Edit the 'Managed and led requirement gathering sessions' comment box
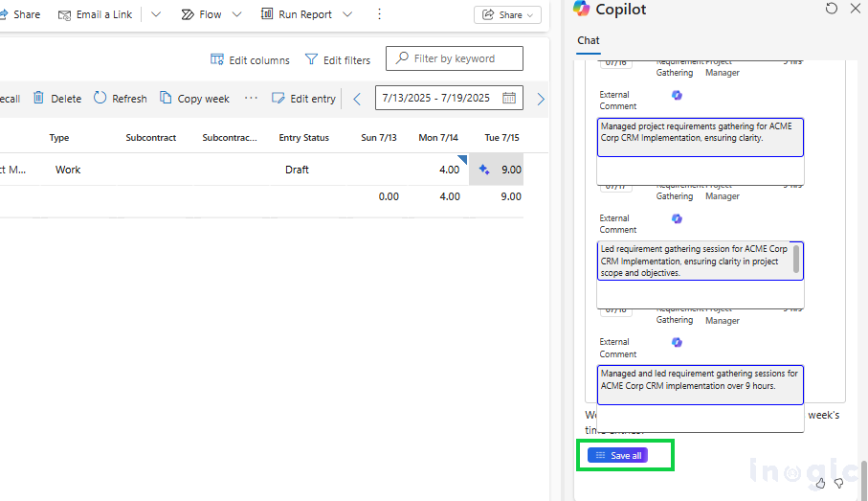This screenshot has width=868, height=501. (x=701, y=385)
